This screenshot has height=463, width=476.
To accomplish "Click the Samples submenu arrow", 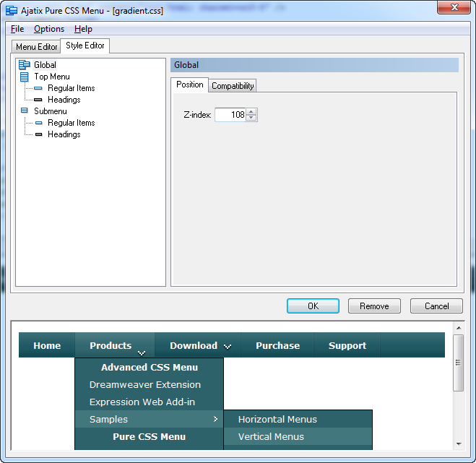I will (215, 419).
